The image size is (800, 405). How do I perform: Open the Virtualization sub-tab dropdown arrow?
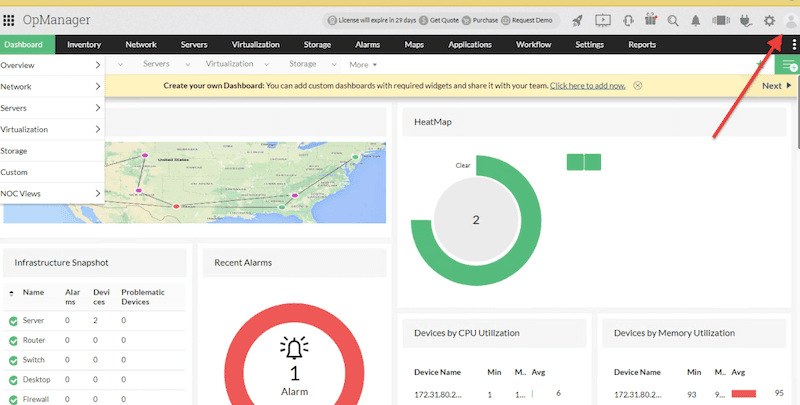coord(266,65)
